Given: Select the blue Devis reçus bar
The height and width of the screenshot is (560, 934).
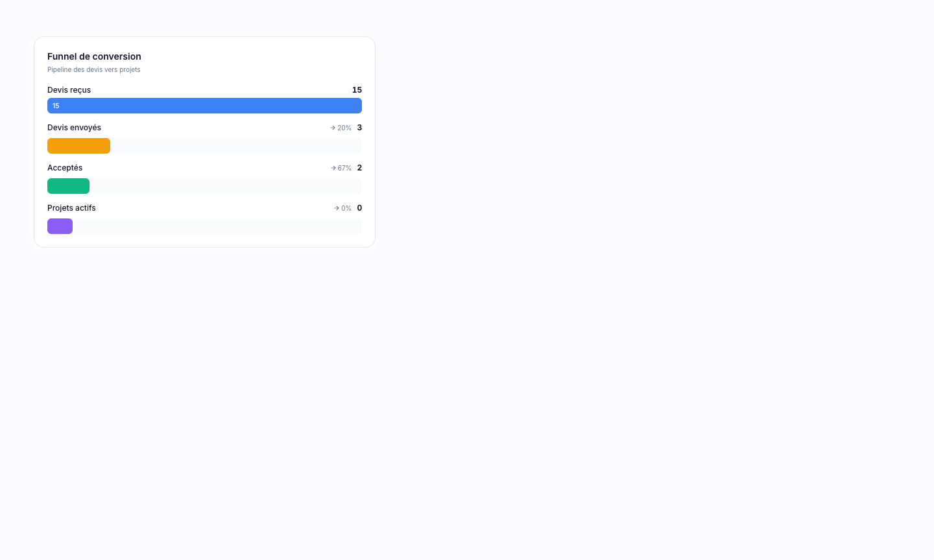Looking at the screenshot, I should coord(204,106).
